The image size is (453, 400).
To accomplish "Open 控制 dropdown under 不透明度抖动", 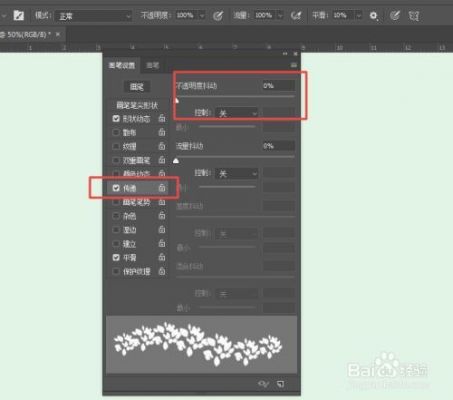I will point(237,113).
